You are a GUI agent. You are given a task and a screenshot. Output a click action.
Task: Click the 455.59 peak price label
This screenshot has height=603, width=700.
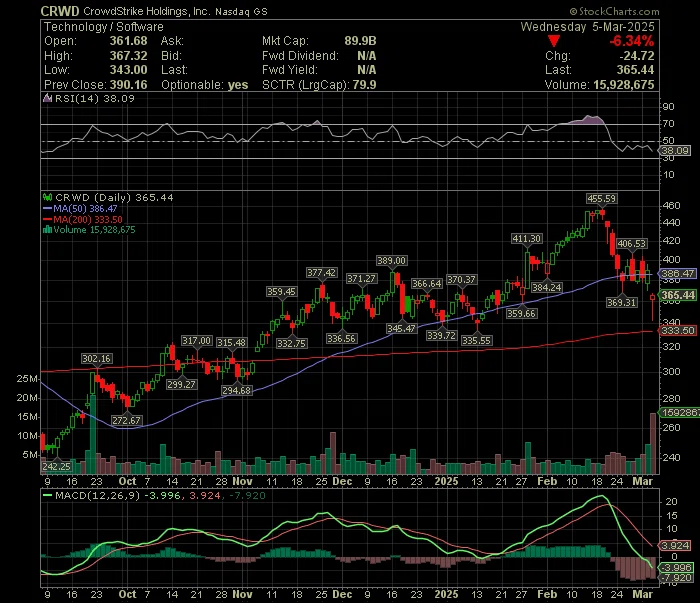[601, 199]
